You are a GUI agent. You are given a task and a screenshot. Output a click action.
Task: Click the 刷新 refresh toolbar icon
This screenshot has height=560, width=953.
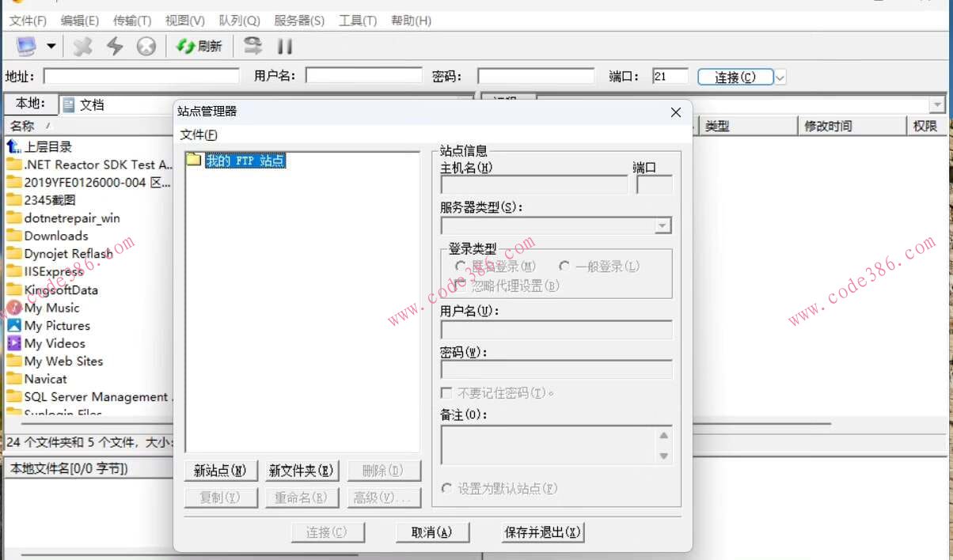coord(199,46)
